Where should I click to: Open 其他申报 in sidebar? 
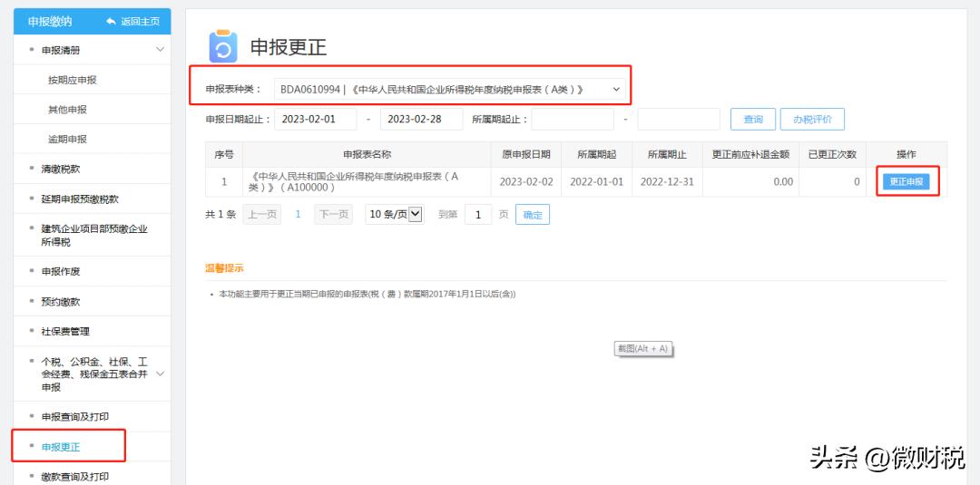(67, 110)
